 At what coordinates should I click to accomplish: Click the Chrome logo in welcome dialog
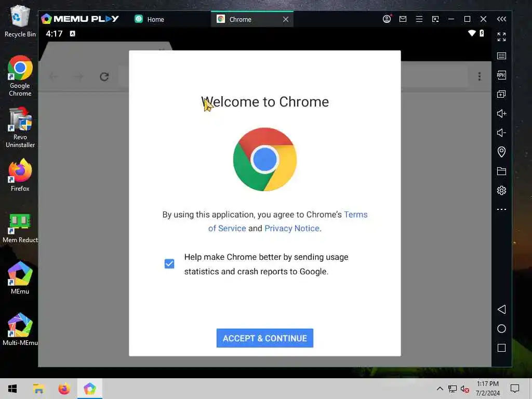pyautogui.click(x=265, y=159)
